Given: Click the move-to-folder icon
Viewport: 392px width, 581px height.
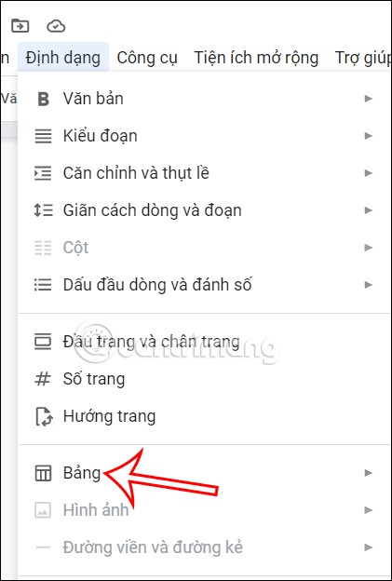Looking at the screenshot, I should pyautogui.click(x=20, y=25).
